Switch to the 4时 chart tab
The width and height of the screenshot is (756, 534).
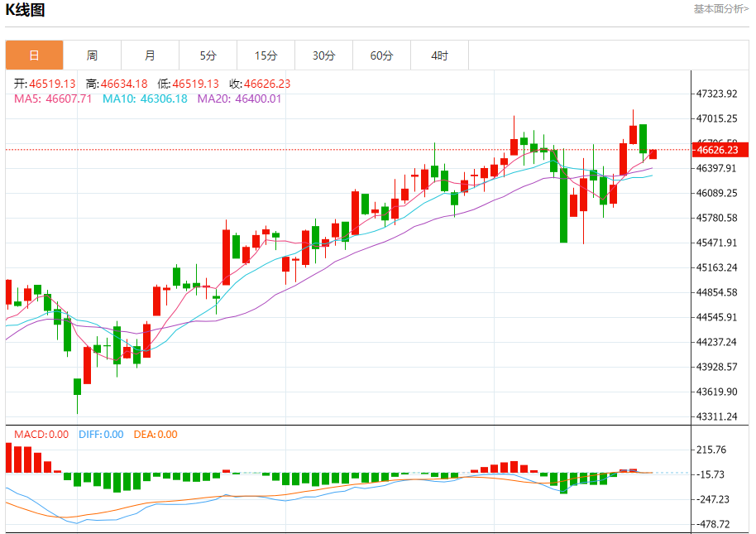439,55
